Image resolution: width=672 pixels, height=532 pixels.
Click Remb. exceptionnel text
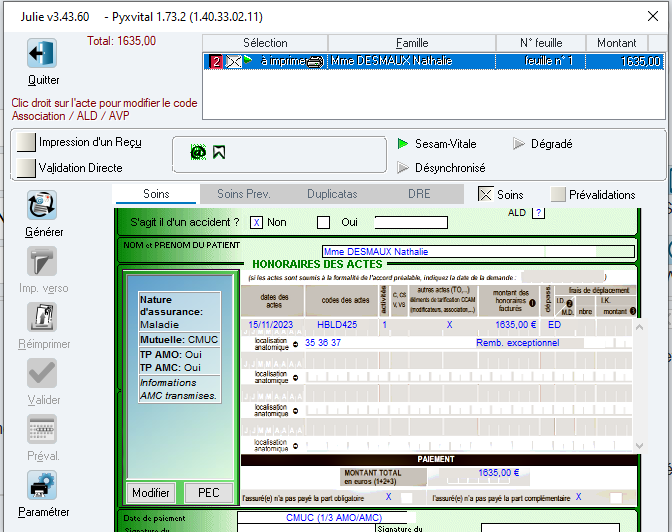point(518,343)
